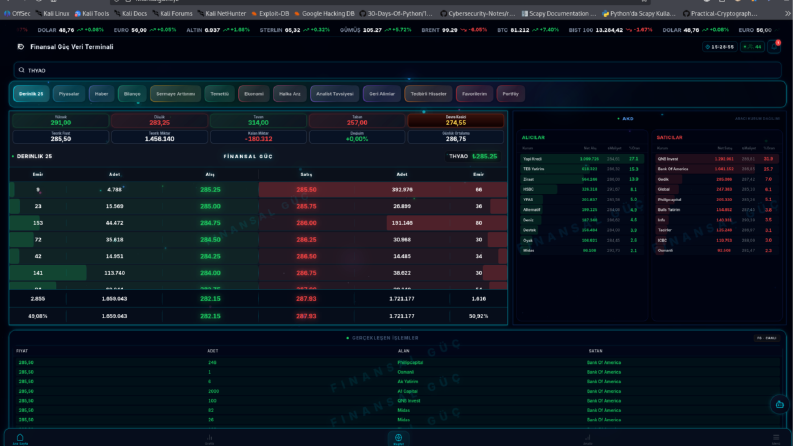The width and height of the screenshot is (793, 446).
Task: Open the Scapy Documentation bookmark
Action: pos(559,14)
